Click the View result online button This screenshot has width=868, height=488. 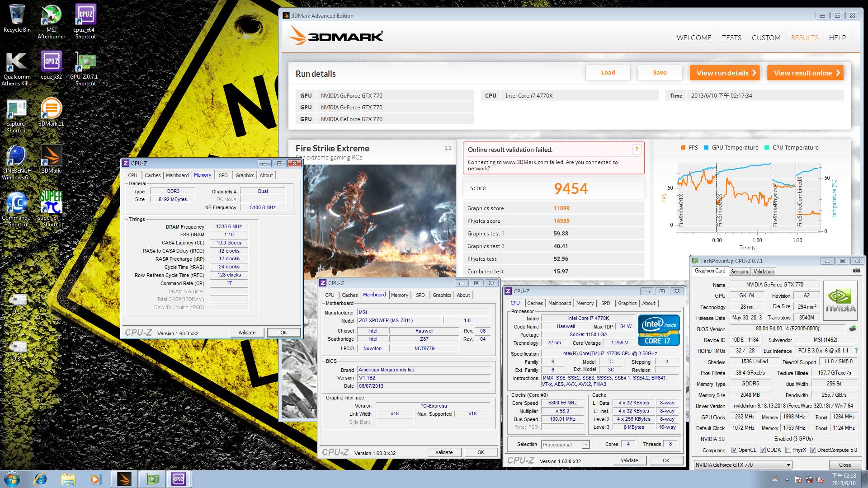point(805,73)
